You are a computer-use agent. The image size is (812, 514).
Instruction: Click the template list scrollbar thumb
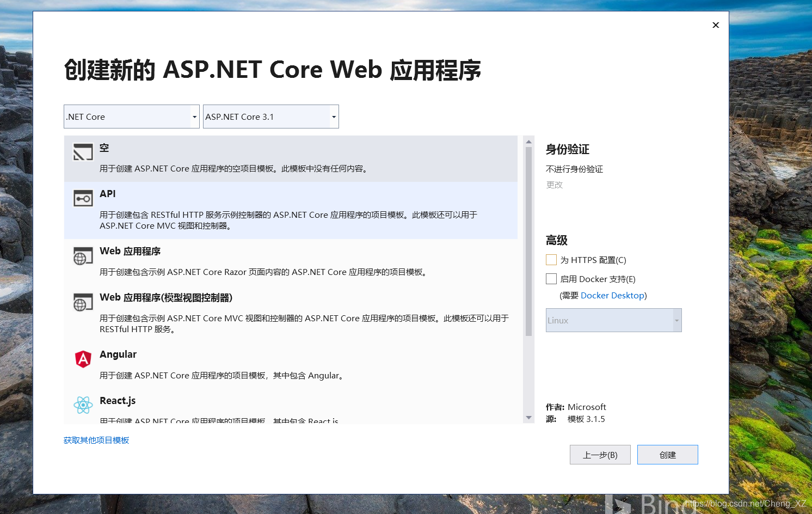528,241
